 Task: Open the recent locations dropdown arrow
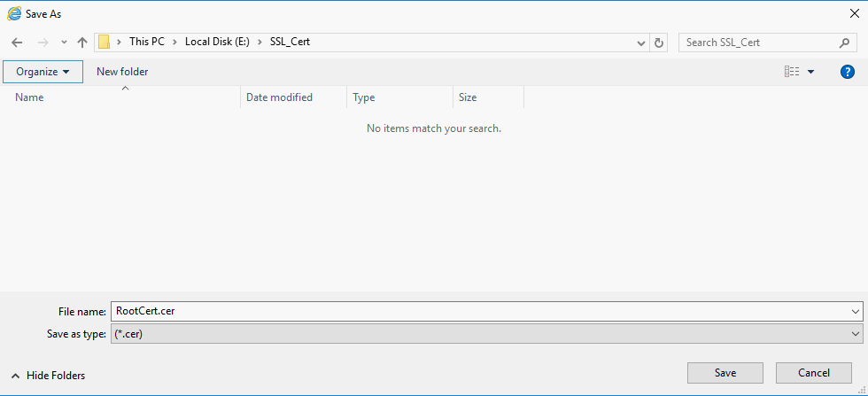[64, 43]
